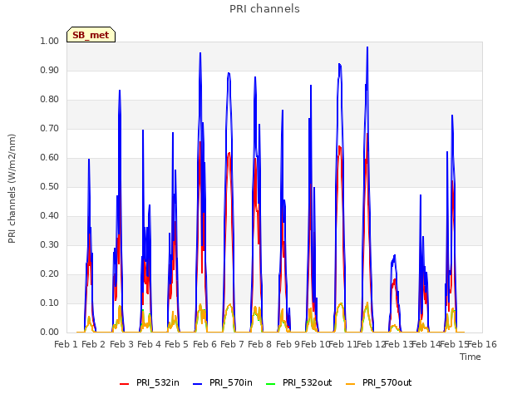Click the Feb 2 x-axis tick label

[x=94, y=344]
